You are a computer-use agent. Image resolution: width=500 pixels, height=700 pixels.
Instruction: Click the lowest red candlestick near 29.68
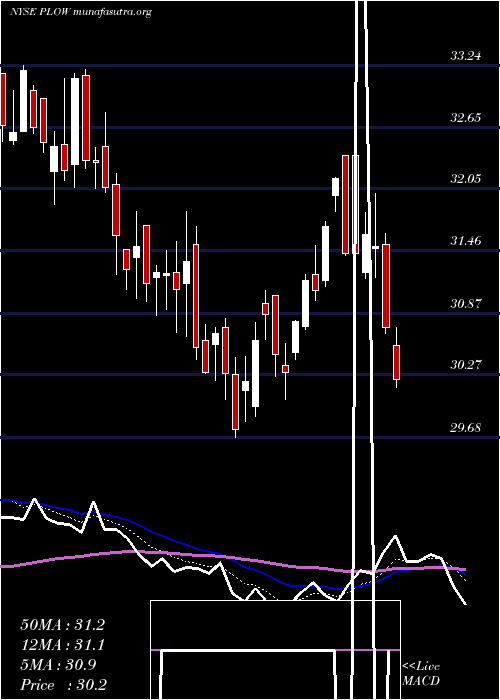(235, 402)
